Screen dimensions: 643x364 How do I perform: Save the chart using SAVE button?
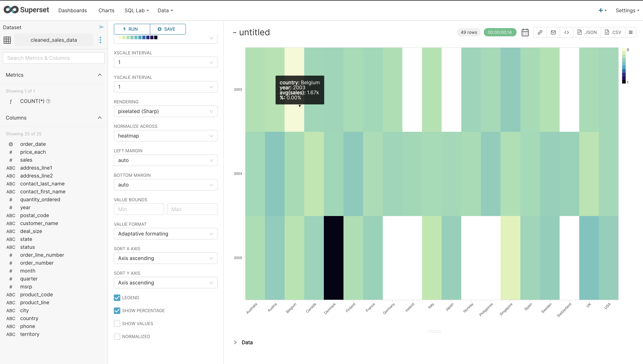click(x=168, y=29)
